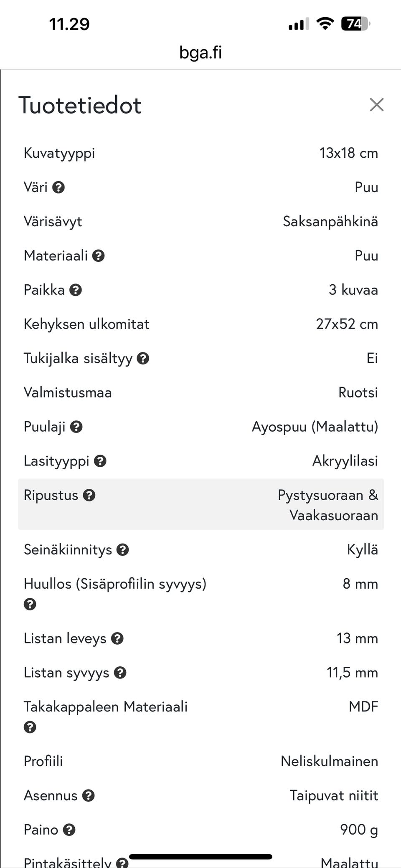Click the Takakappaleen Materiaali help icon
This screenshot has height=868, width=401.
[30, 726]
